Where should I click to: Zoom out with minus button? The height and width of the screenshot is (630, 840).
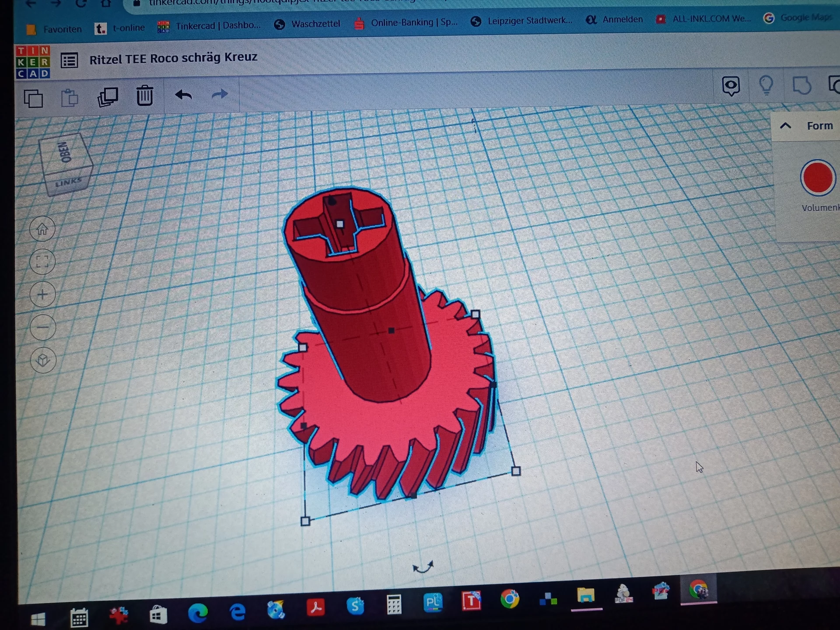[43, 327]
